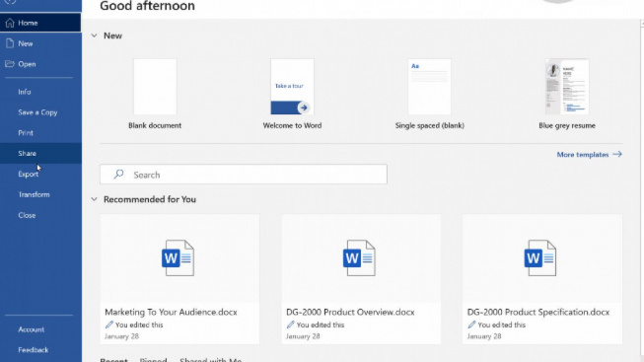Viewport: 644px width, 362px height.
Task: Click pencil icon under DG-2000 Product Specification
Action: point(471,325)
